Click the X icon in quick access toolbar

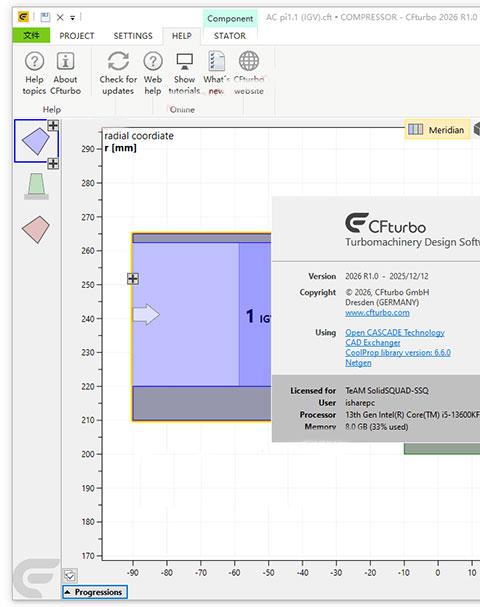pos(60,17)
